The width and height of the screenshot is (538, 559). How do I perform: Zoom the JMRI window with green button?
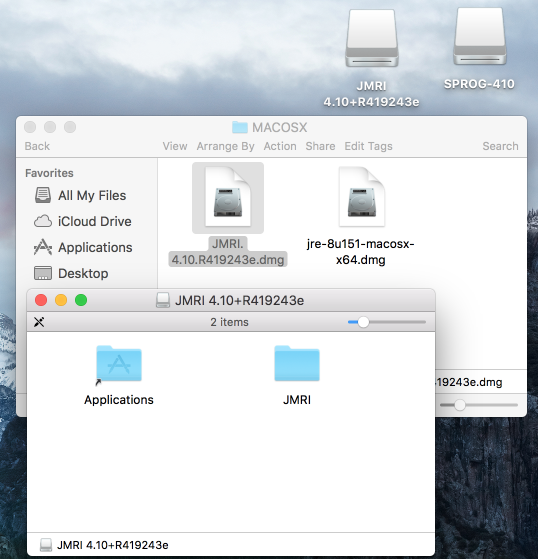[81, 300]
